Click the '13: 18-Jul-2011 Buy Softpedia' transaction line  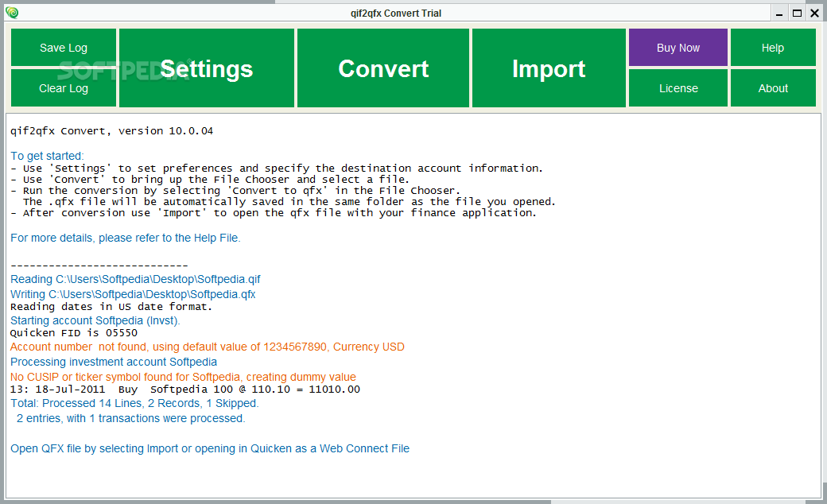pos(185,389)
